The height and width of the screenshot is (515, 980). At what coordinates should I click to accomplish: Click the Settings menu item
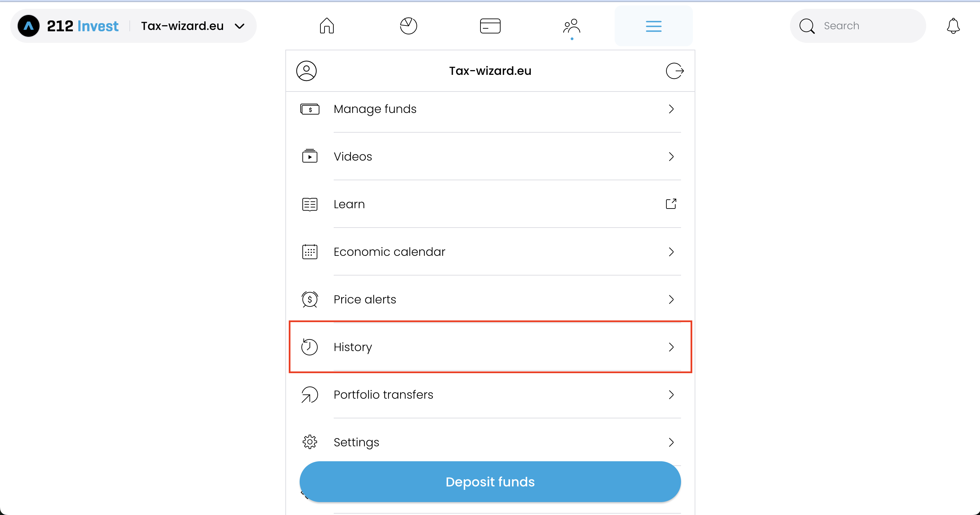pos(490,443)
